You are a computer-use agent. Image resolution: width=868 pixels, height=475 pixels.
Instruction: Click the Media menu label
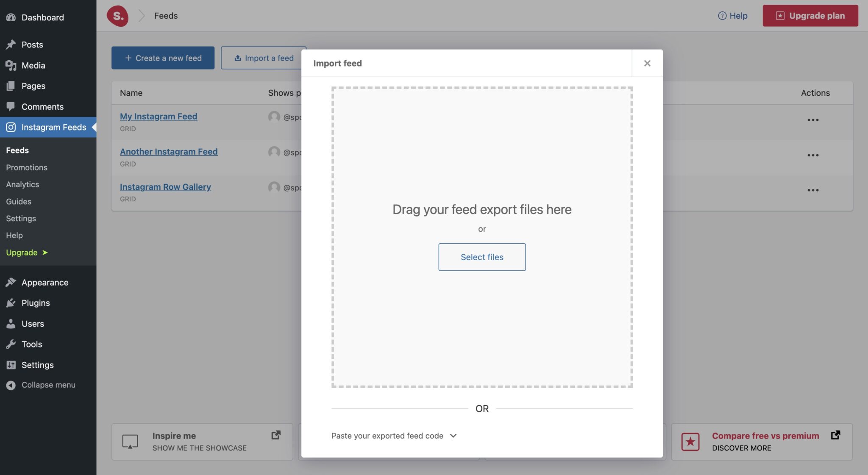[33, 65]
